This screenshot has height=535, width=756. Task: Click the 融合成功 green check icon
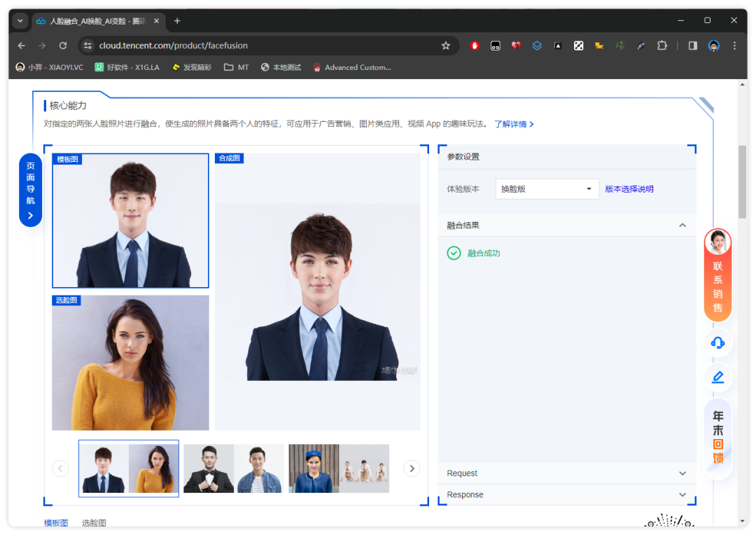(x=454, y=253)
